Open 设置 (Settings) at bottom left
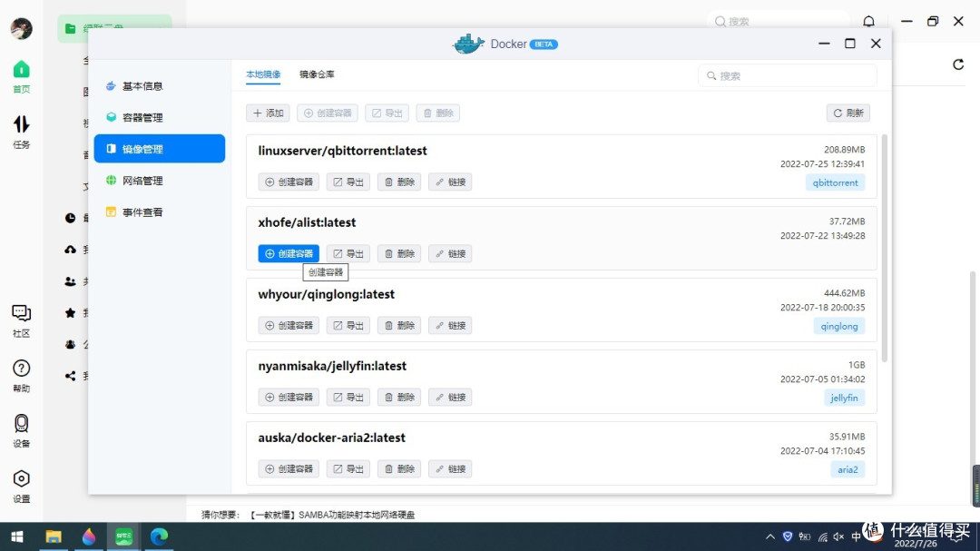 point(20,481)
